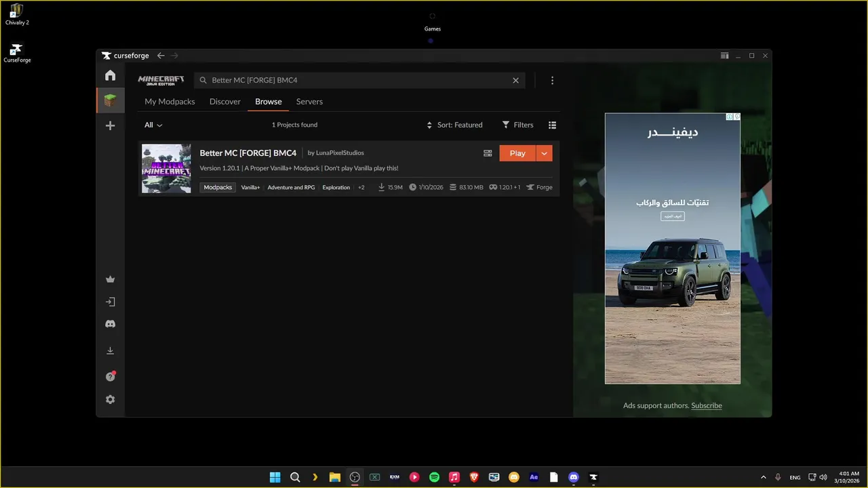Image resolution: width=868 pixels, height=488 pixels.
Task: Expand the All category dropdown
Action: [153, 125]
